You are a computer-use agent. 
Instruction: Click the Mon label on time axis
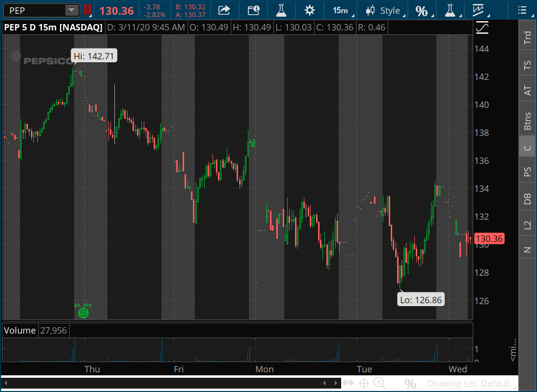[265, 369]
